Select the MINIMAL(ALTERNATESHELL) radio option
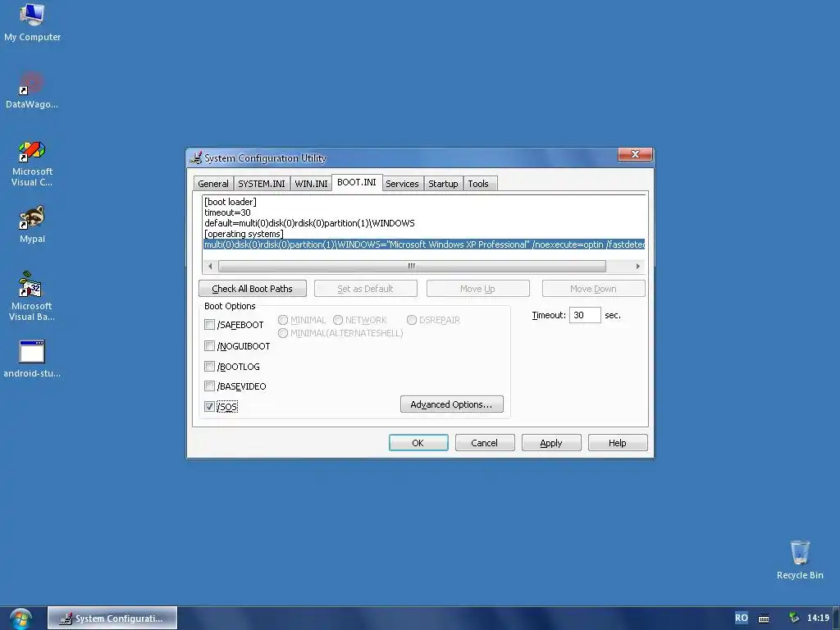Viewport: 840px width, 630px height. (x=283, y=333)
